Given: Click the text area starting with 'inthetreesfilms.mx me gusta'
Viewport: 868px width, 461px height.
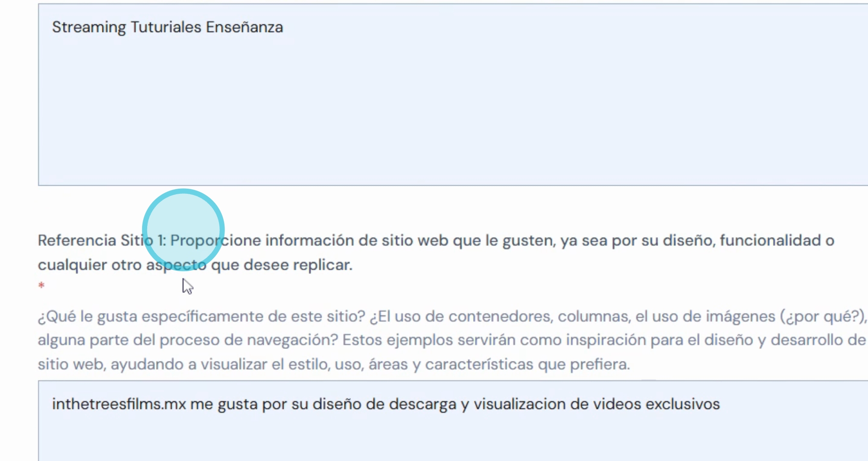Looking at the screenshot, I should [x=453, y=421].
